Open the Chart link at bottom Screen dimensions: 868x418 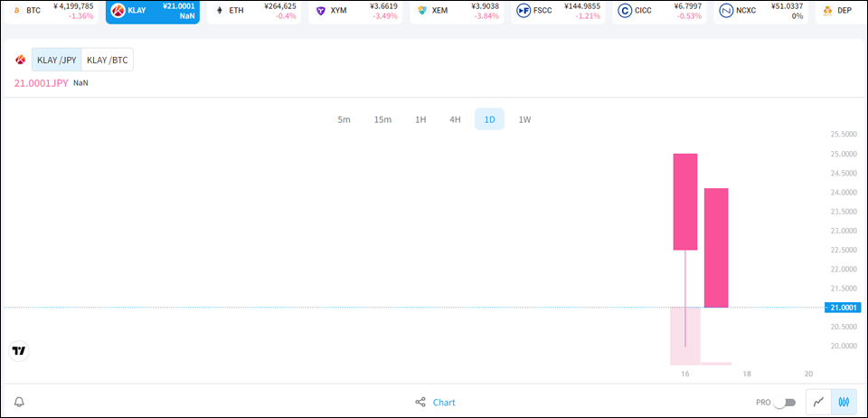click(444, 403)
